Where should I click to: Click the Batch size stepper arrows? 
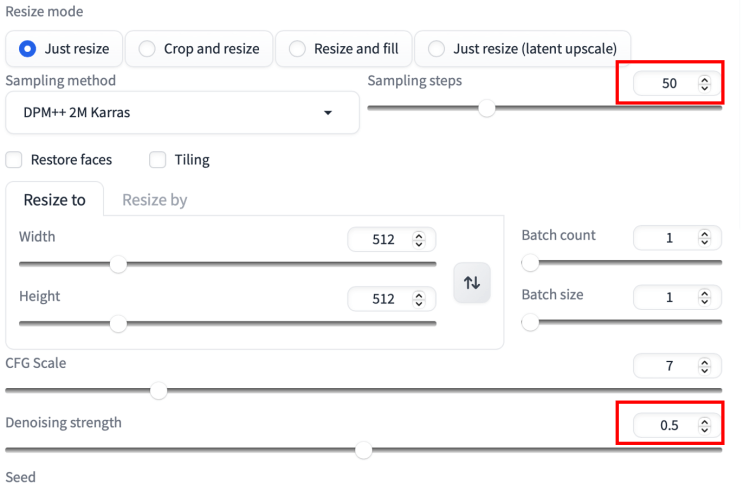click(705, 297)
